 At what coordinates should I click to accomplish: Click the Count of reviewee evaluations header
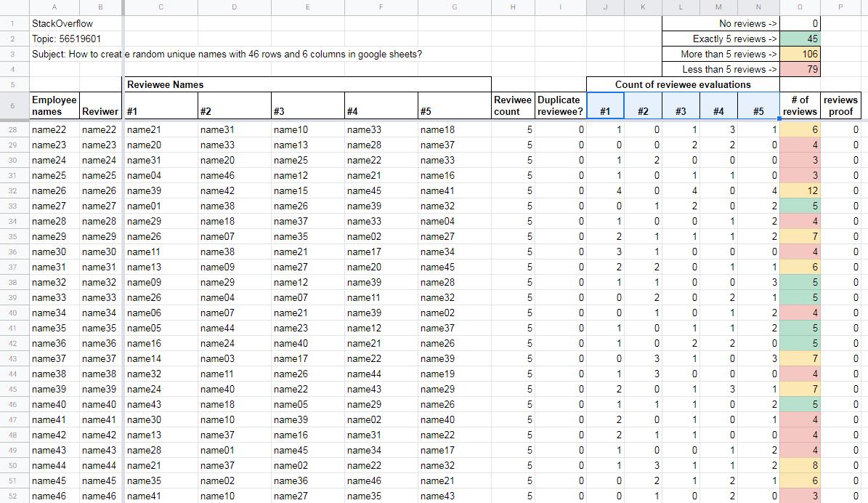click(683, 84)
